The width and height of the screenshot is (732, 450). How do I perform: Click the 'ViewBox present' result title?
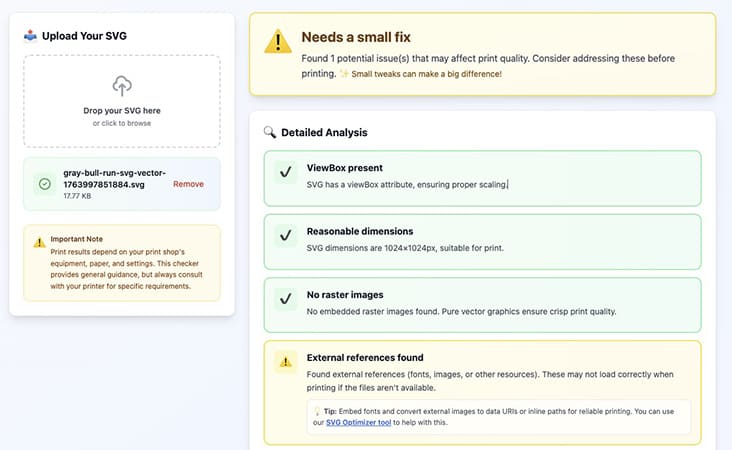(344, 168)
